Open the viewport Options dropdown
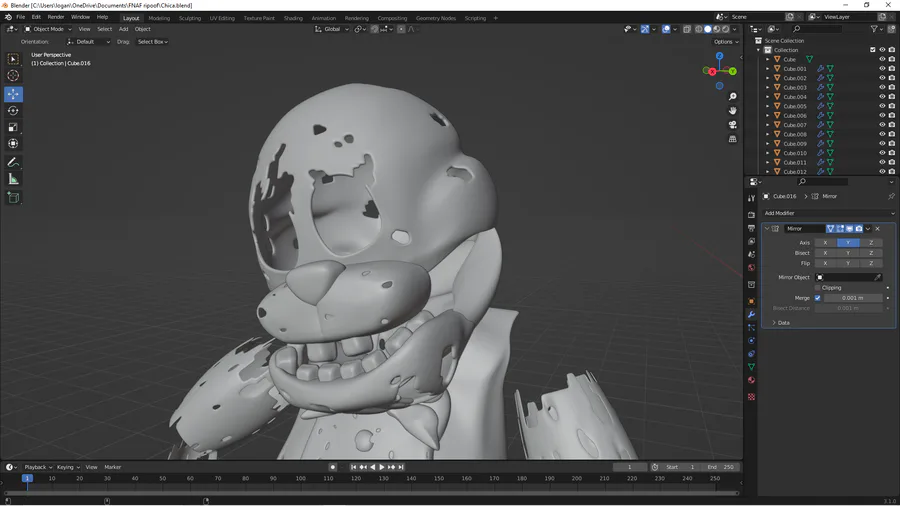 point(726,42)
